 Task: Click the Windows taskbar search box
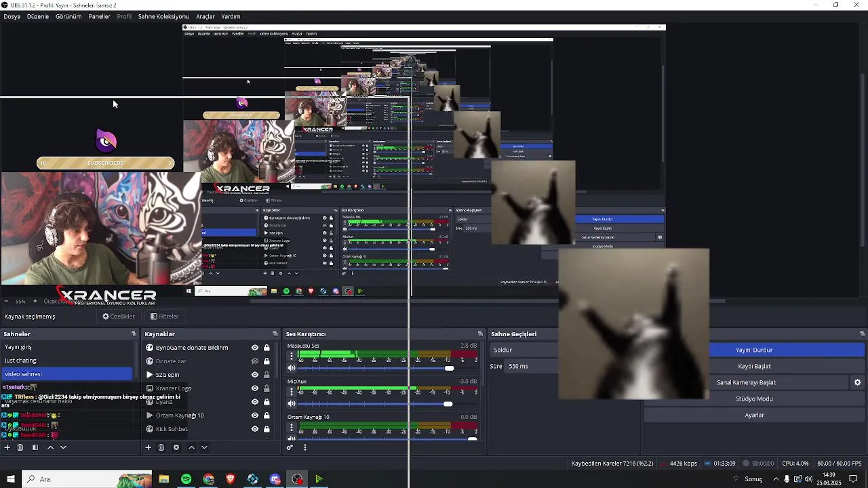coord(88,479)
